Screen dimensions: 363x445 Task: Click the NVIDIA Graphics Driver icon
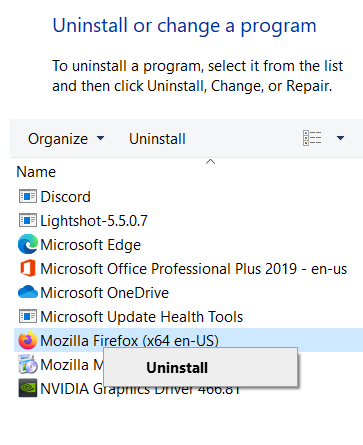pos(28,388)
